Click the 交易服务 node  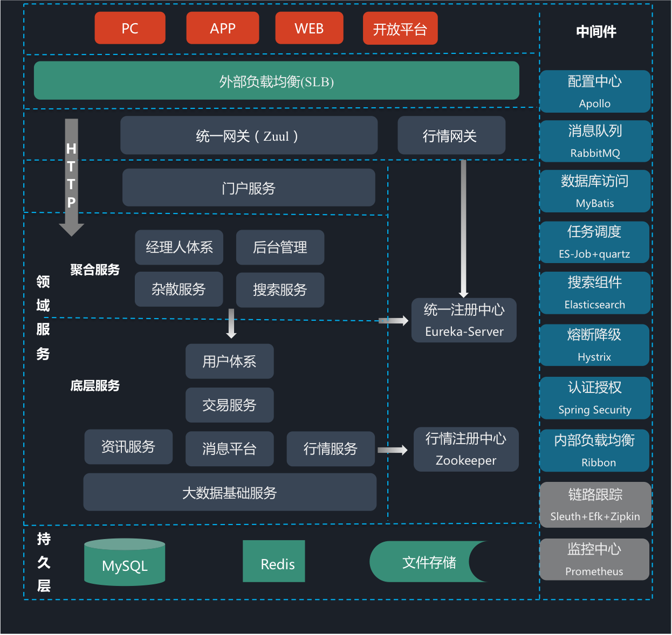[x=229, y=405]
